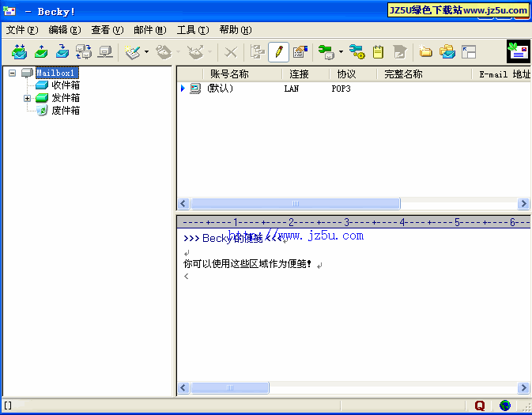The height and width of the screenshot is (415, 532).
Task: Open the 查看(V) menu
Action: pyautogui.click(x=108, y=30)
